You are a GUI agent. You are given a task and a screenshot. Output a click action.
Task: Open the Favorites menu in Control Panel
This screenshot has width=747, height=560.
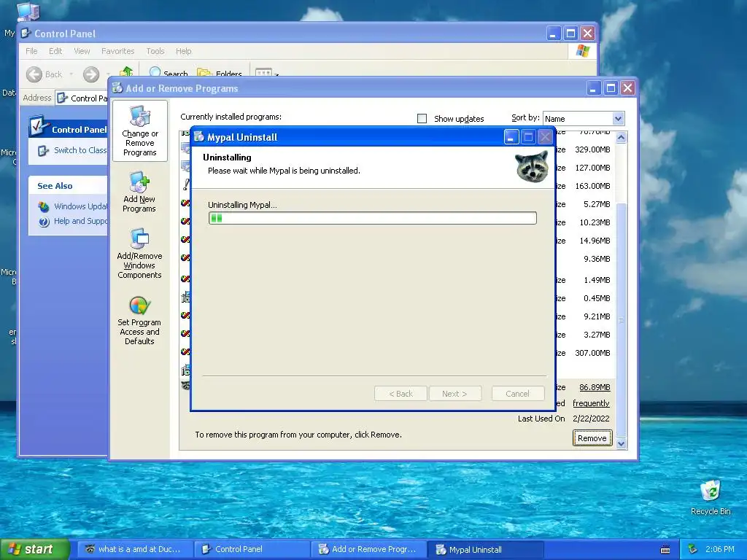coord(117,51)
